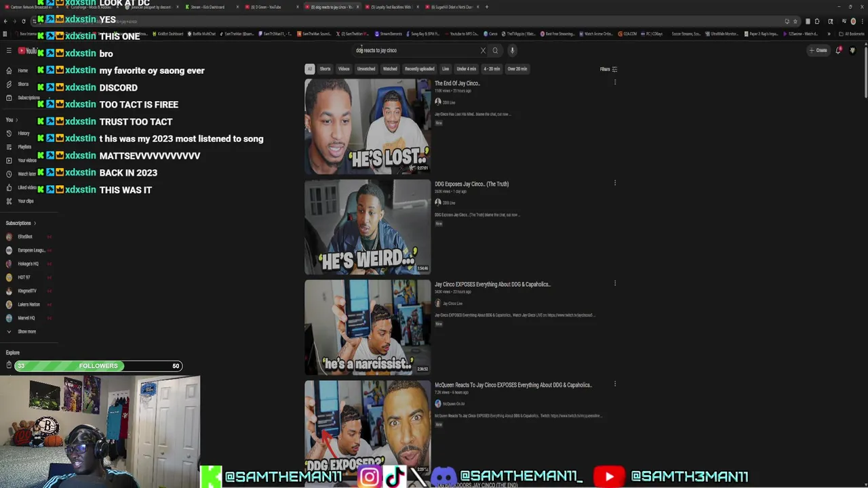Focus the YouTube search input field

pyautogui.click(x=415, y=51)
